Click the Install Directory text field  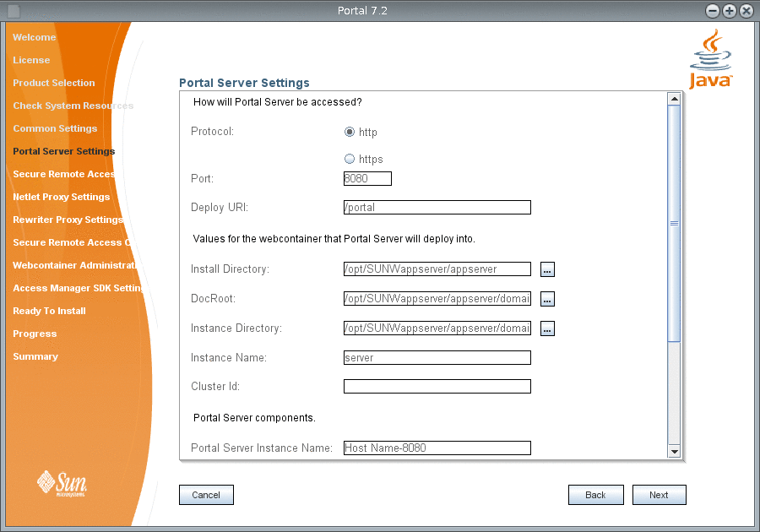click(437, 269)
